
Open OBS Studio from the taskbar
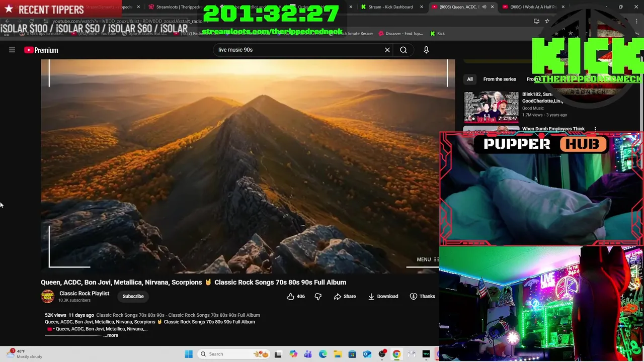[x=382, y=354]
